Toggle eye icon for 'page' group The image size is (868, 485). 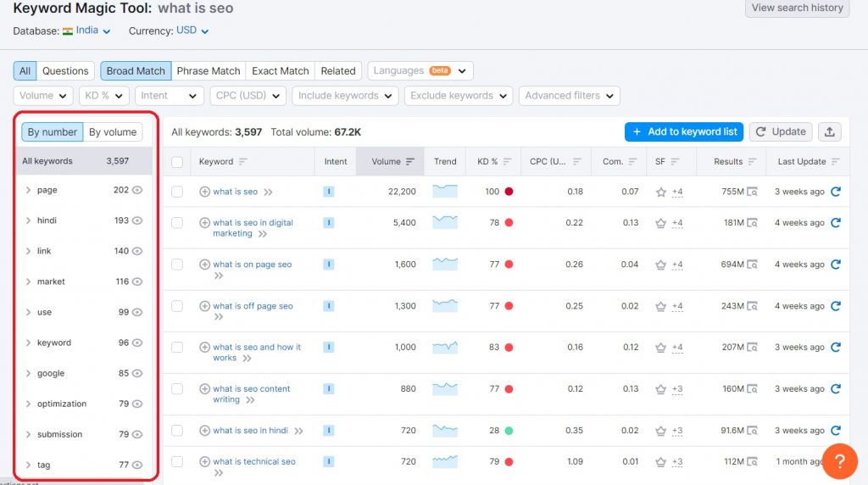click(137, 190)
